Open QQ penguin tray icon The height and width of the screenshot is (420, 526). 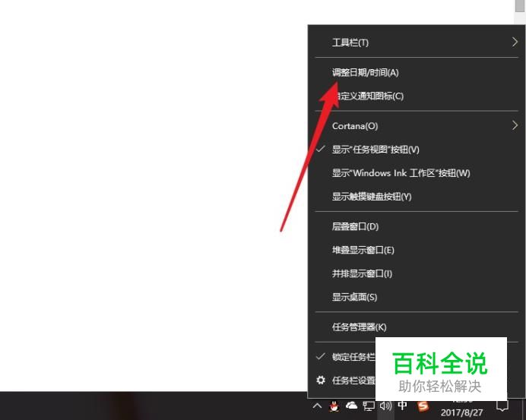coord(334,406)
